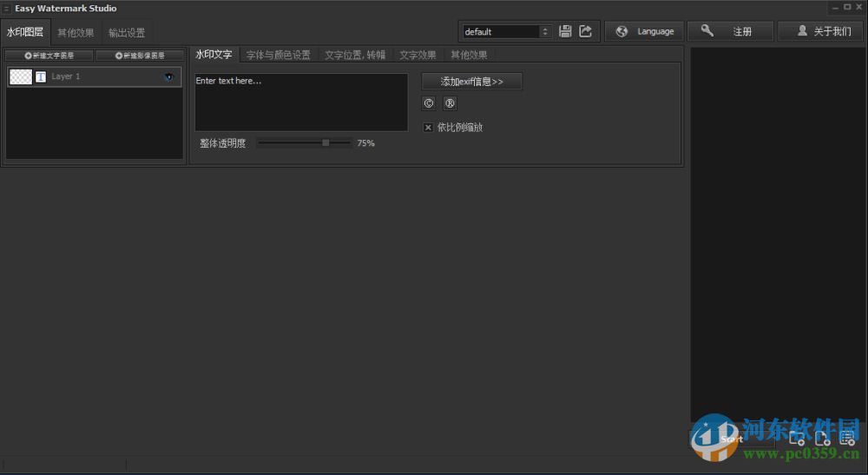
Task: Select the Layer 1 row name
Action: tap(66, 76)
